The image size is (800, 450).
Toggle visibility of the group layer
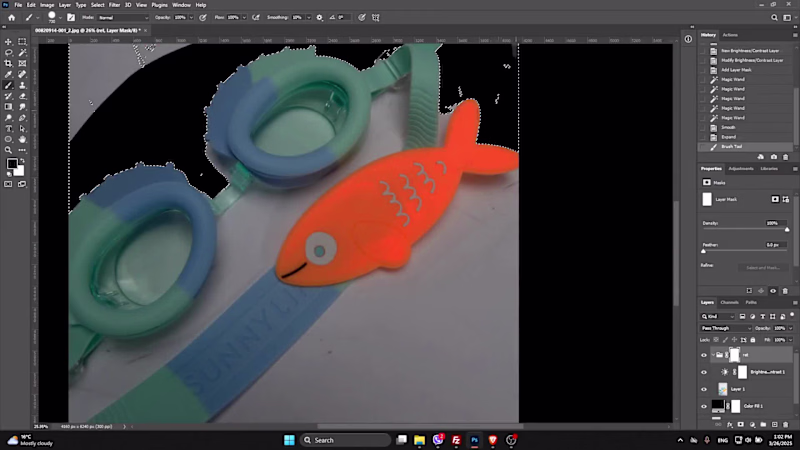pos(704,355)
